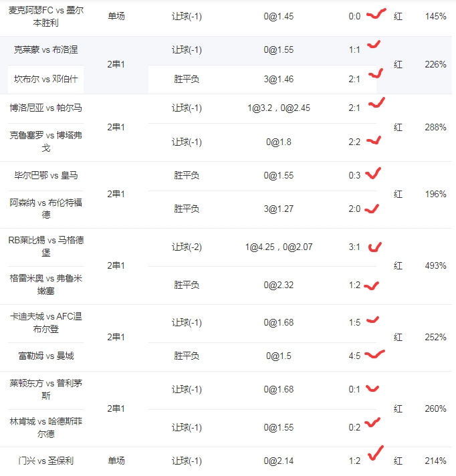Click the odds 1@4.25，0@2.07 cell

point(279,247)
